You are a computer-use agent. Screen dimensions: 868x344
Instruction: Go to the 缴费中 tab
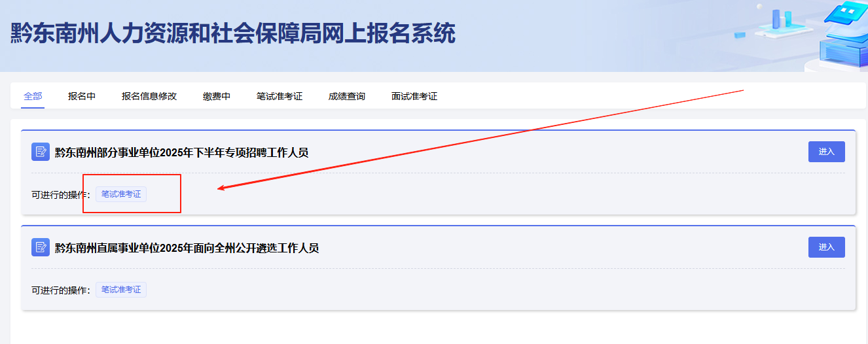[x=217, y=96]
